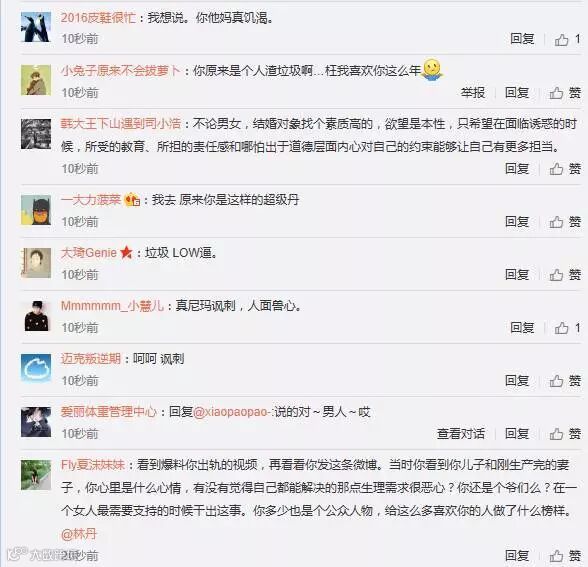
Task: Reply to 2016皮鞋很忙's comment
Action: (522, 39)
